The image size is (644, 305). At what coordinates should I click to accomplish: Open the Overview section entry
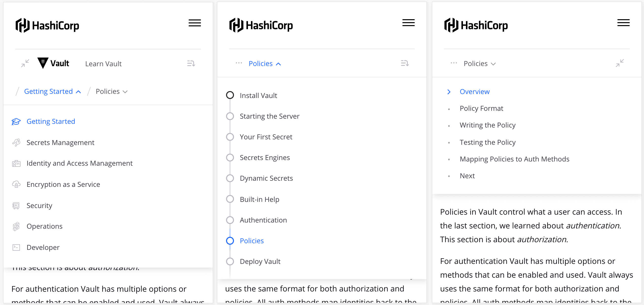pos(474,92)
